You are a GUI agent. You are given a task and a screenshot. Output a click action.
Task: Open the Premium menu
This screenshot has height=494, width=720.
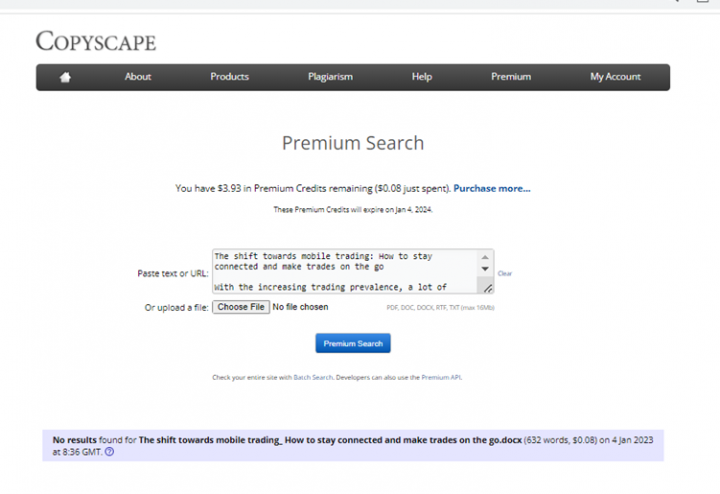pyautogui.click(x=511, y=77)
